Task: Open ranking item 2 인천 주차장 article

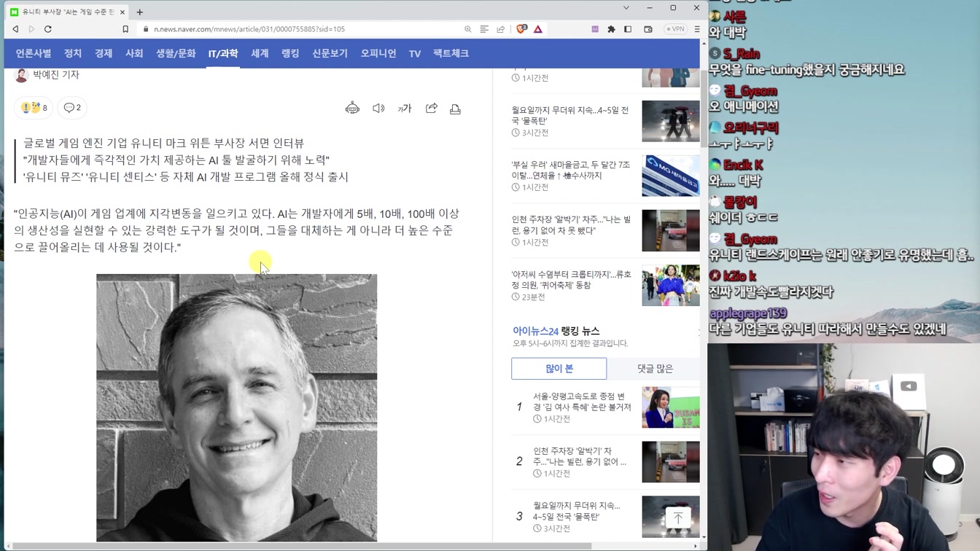Action: point(580,456)
